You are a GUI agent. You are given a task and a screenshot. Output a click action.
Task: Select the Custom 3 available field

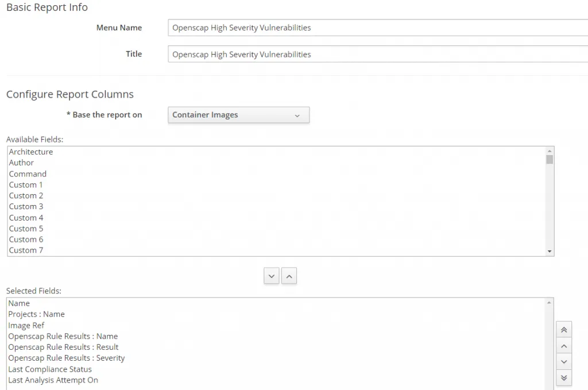[26, 206]
